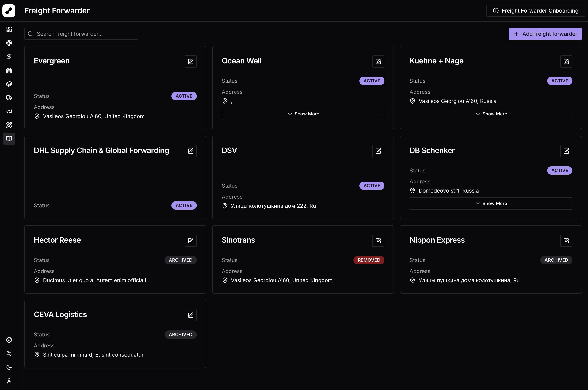Click the Kuehne + Nage card title
588x390 pixels.
coord(436,61)
